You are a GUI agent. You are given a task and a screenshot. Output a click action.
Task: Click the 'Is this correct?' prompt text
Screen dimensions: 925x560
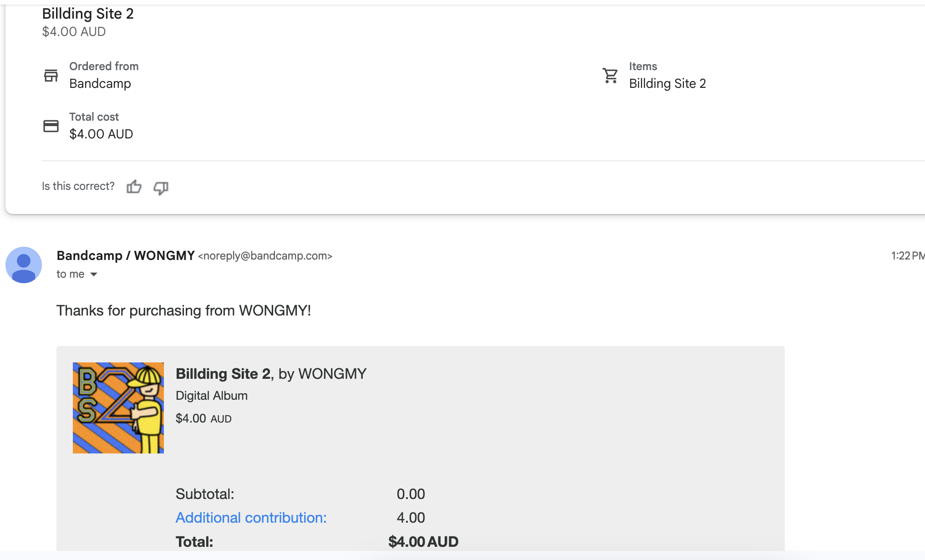point(78,186)
